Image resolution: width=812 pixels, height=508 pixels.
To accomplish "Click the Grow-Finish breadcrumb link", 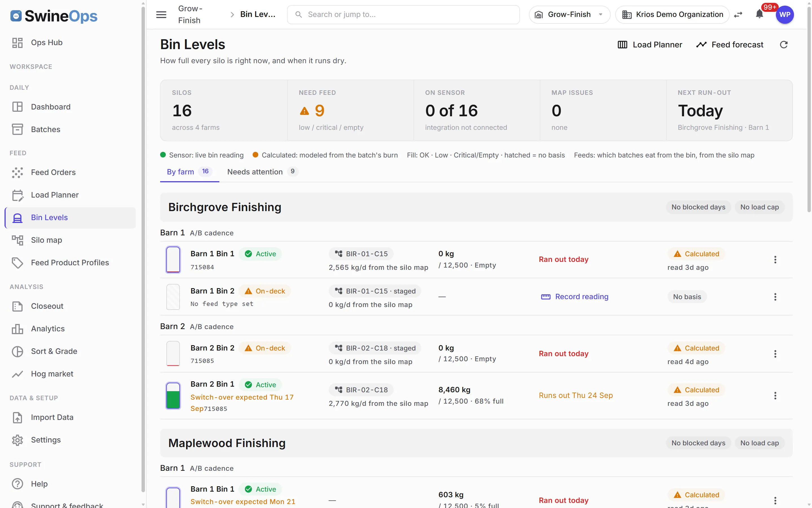I will tap(190, 14).
